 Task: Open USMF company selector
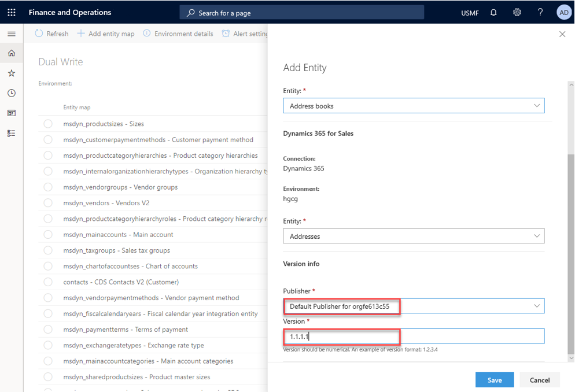coord(470,12)
